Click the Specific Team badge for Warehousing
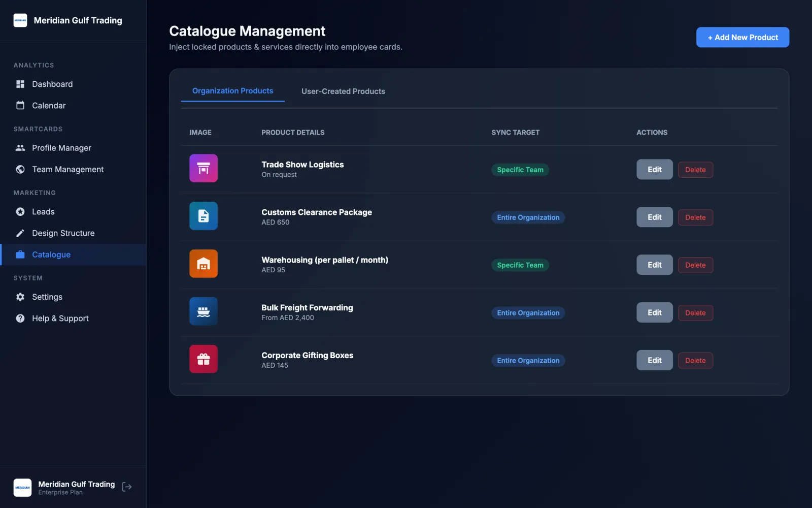The image size is (812, 508). tap(520, 266)
